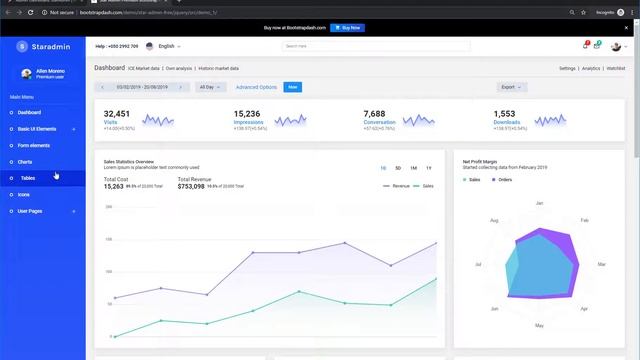
Task: Toggle Sales legend in Net Profit Margin
Action: 471,180
